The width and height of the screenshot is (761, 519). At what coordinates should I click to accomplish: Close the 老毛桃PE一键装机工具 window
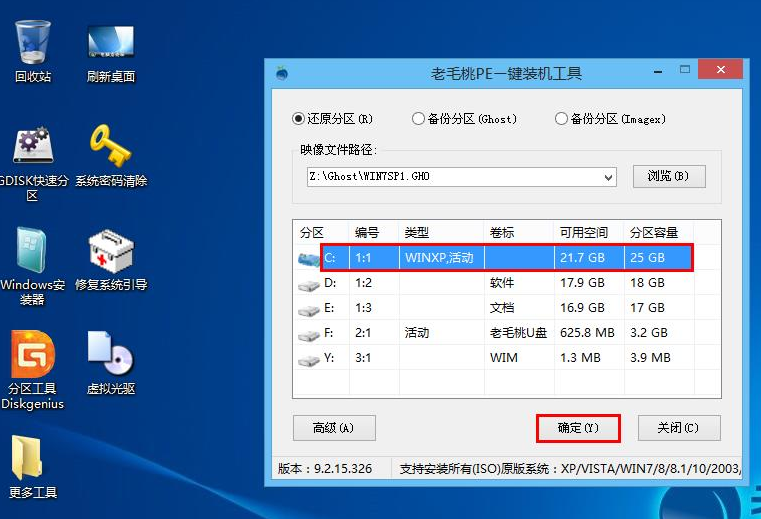point(721,69)
